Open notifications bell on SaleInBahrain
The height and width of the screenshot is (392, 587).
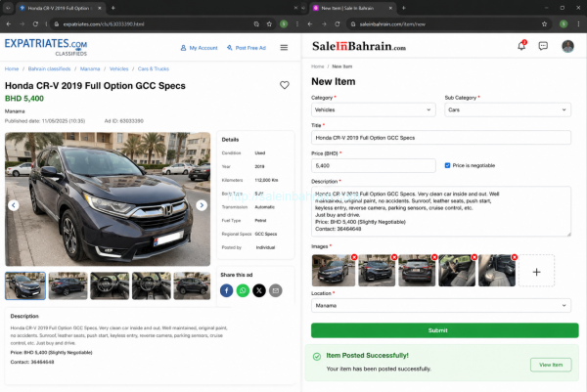click(521, 46)
